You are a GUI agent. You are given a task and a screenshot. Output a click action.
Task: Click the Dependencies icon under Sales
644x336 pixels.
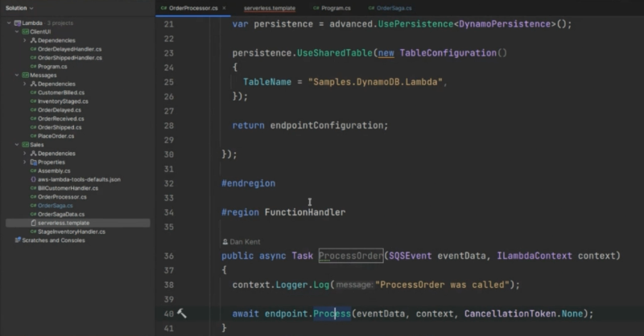34,154
